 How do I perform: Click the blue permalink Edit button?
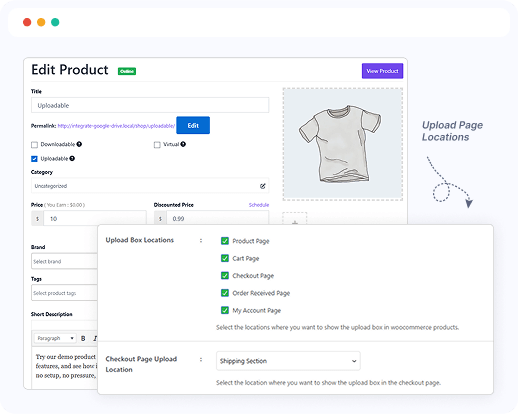point(193,125)
